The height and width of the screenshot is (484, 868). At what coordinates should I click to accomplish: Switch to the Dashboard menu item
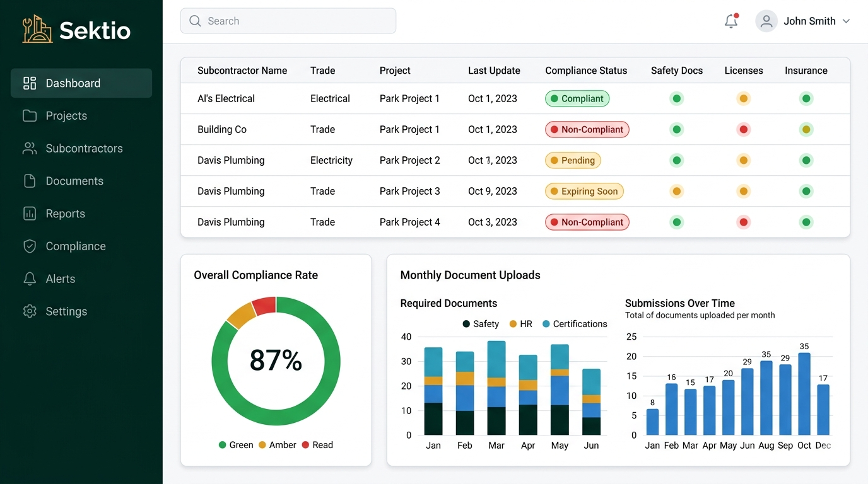(73, 83)
